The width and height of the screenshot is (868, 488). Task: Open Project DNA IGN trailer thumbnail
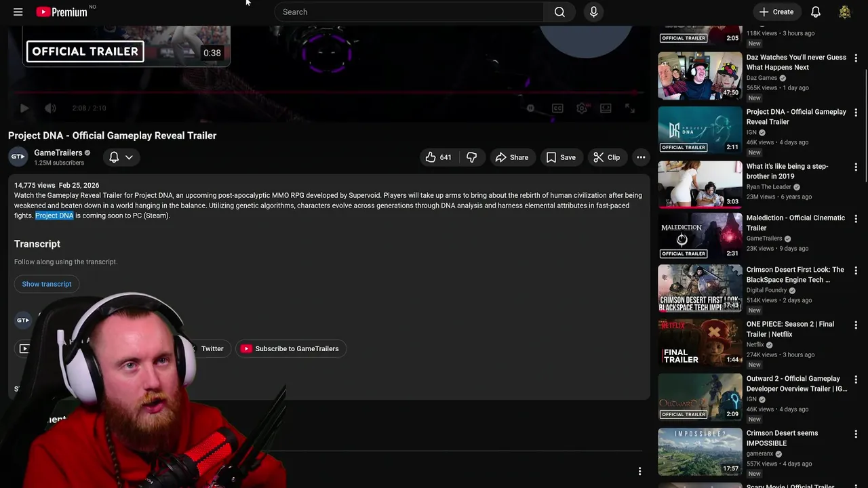click(x=700, y=130)
